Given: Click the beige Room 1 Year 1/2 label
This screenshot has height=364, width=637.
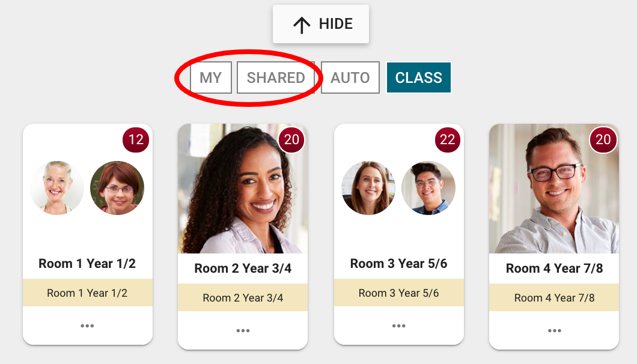Looking at the screenshot, I should coord(87,293).
